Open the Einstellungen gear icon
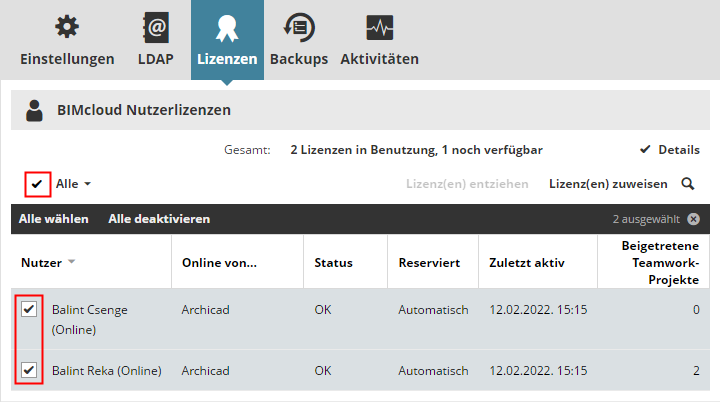Screen dimensions: 720x402 coord(68,27)
